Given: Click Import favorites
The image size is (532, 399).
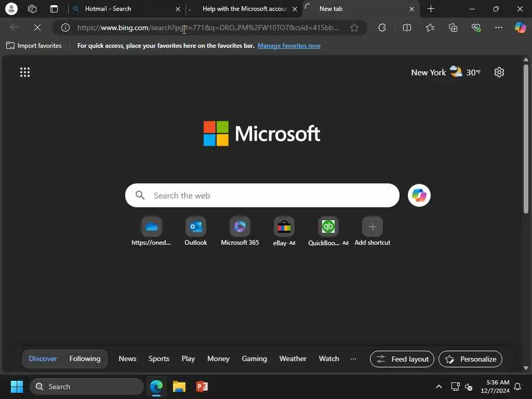Looking at the screenshot, I should 34,46.
